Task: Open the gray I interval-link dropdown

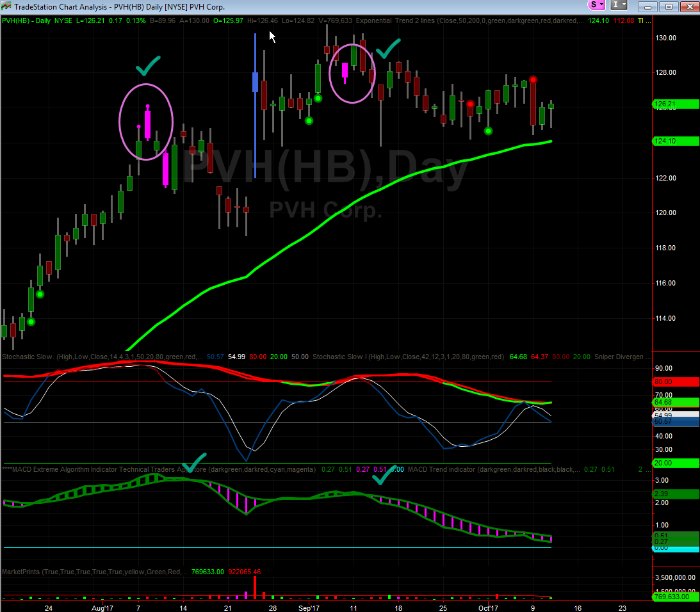Action: 619,5
